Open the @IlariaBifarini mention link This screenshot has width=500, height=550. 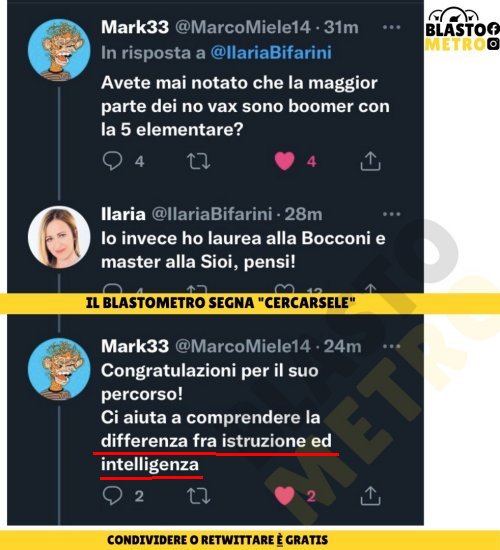[271, 53]
